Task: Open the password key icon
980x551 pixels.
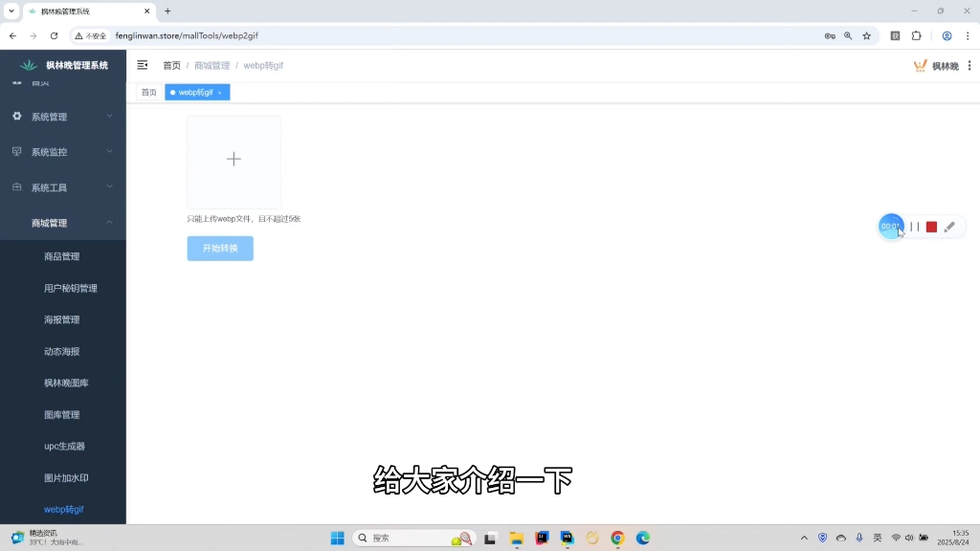Action: point(830,35)
